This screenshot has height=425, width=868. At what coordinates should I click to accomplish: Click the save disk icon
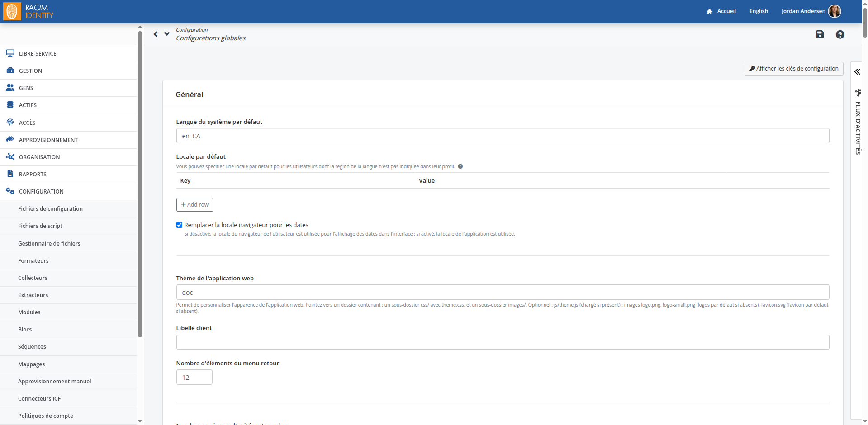[820, 34]
